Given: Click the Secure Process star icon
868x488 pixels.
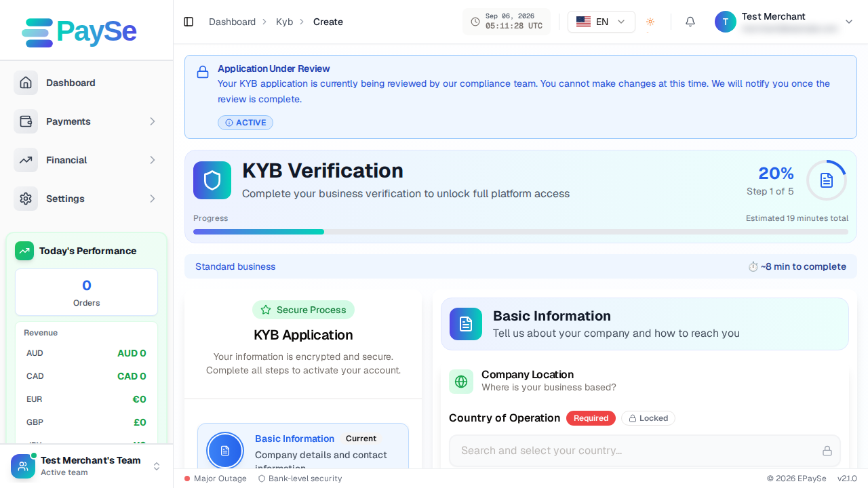Looking at the screenshot, I should (266, 310).
